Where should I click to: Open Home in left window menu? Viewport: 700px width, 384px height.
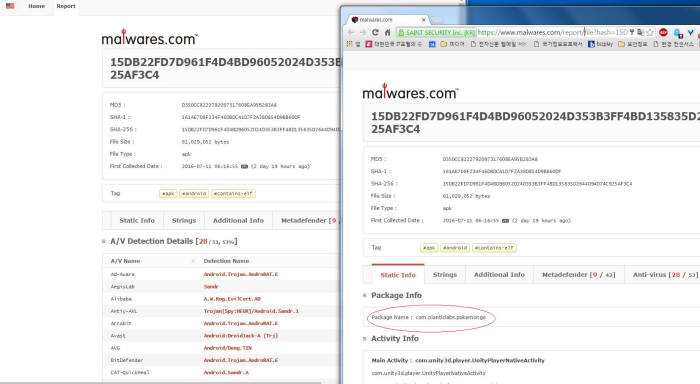(37, 6)
